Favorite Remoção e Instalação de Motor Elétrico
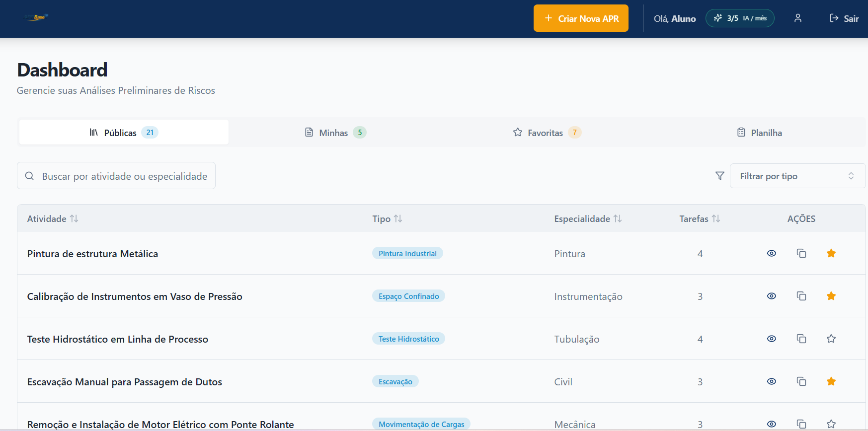The height and width of the screenshot is (431, 868). point(831,424)
